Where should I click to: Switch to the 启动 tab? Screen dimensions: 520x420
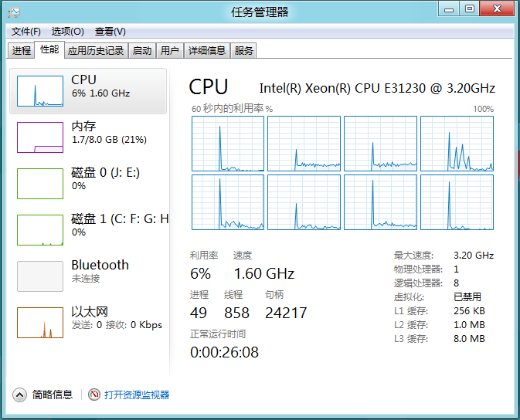(x=142, y=51)
